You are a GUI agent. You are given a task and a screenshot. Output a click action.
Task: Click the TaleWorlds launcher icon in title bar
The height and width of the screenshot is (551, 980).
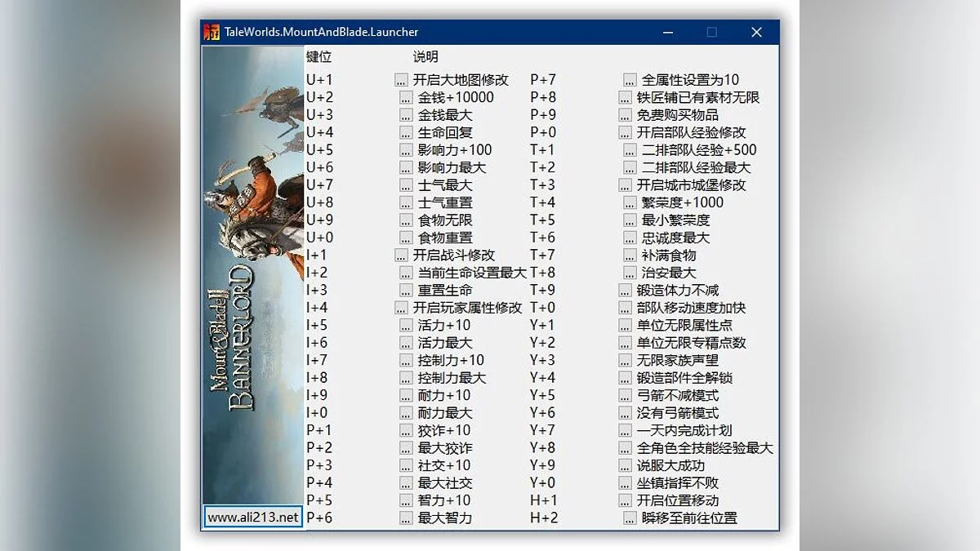211,31
